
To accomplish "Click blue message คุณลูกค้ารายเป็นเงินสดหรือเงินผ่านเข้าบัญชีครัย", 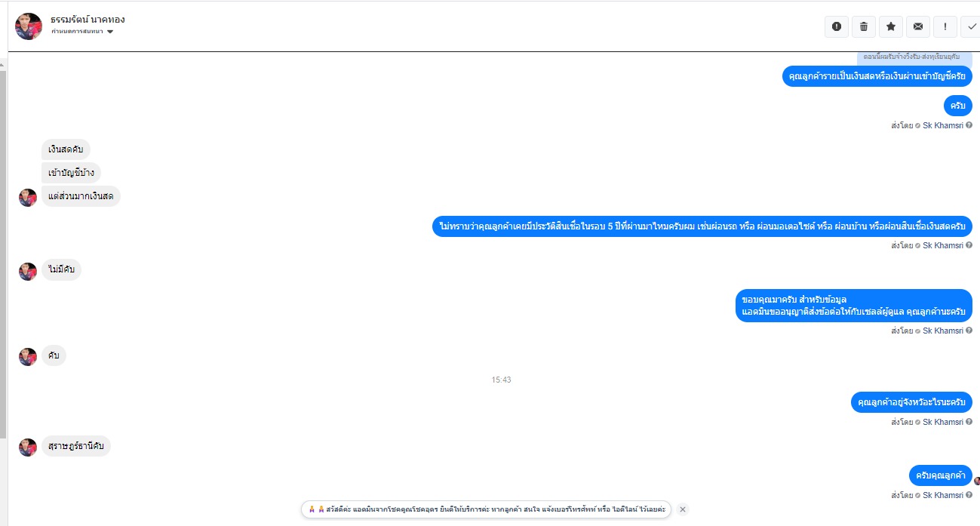I will click(877, 76).
